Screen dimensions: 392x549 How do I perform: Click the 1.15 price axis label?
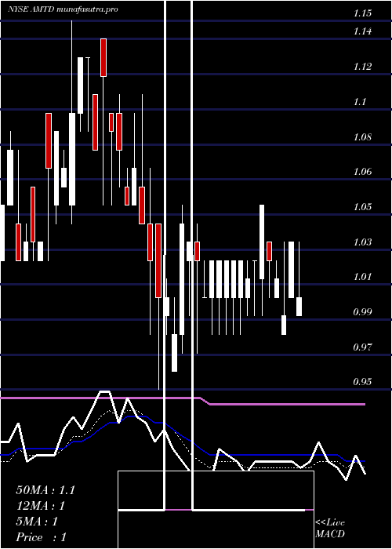(362, 13)
